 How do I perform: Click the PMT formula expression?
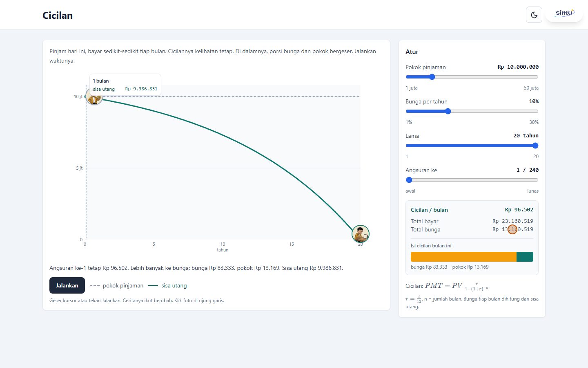click(457, 286)
